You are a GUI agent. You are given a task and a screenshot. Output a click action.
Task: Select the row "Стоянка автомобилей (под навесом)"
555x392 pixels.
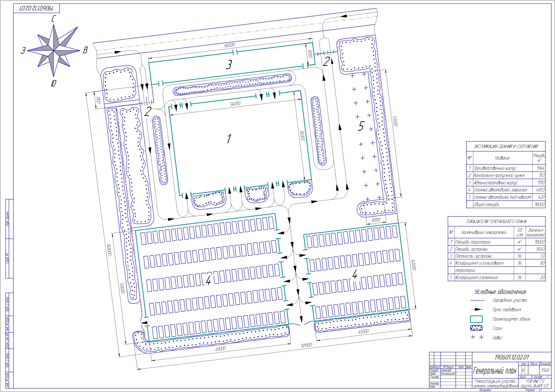tap(506, 197)
